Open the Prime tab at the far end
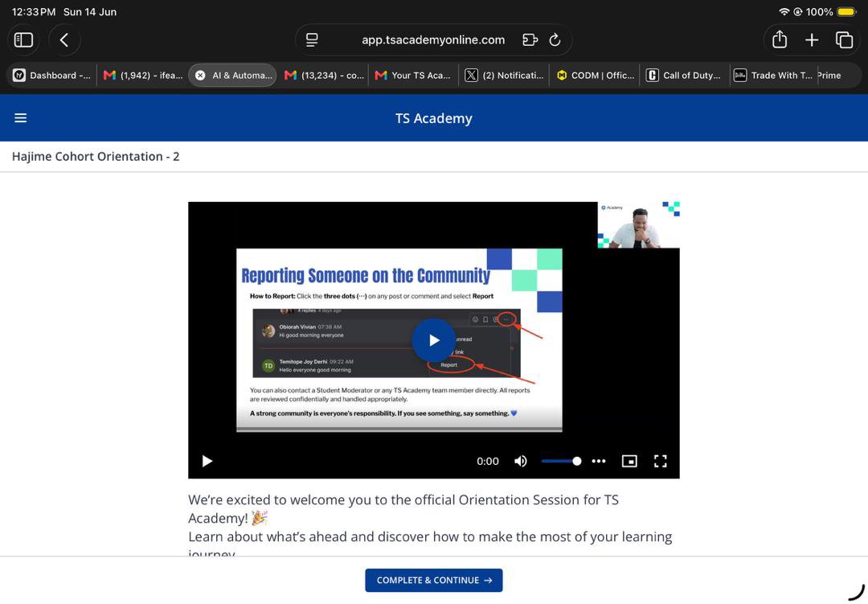 (829, 76)
